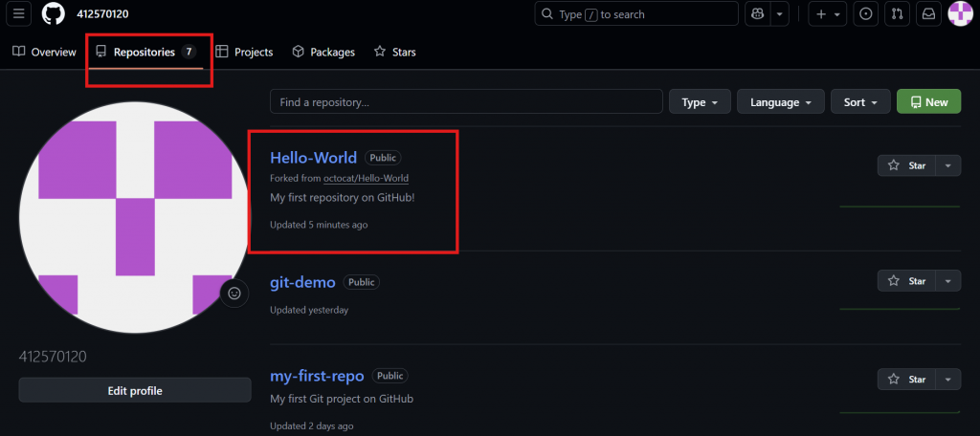Image resolution: width=980 pixels, height=436 pixels.
Task: Open the Pull requests icon in header
Action: click(x=898, y=13)
